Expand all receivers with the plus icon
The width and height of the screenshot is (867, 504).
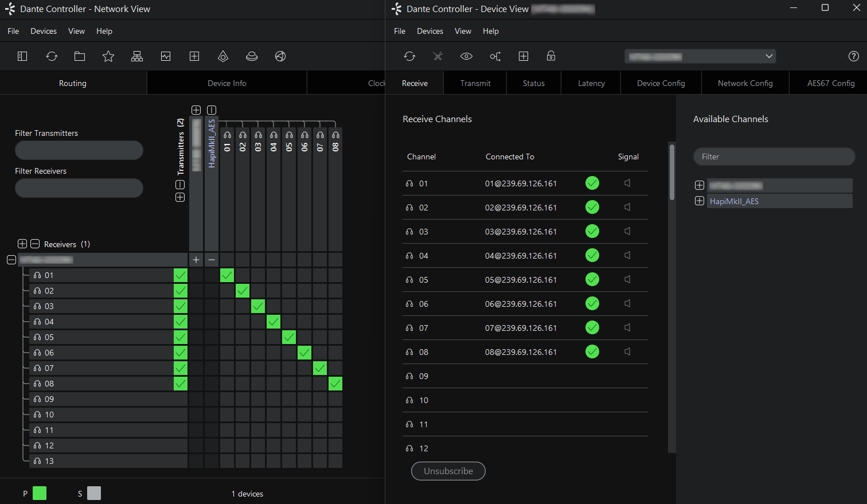point(22,244)
